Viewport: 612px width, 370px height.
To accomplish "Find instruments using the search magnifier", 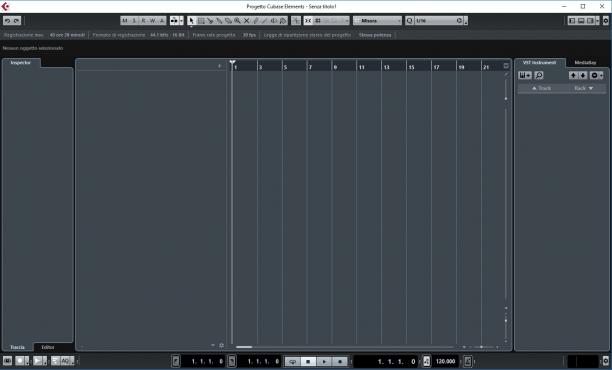I will click(539, 75).
